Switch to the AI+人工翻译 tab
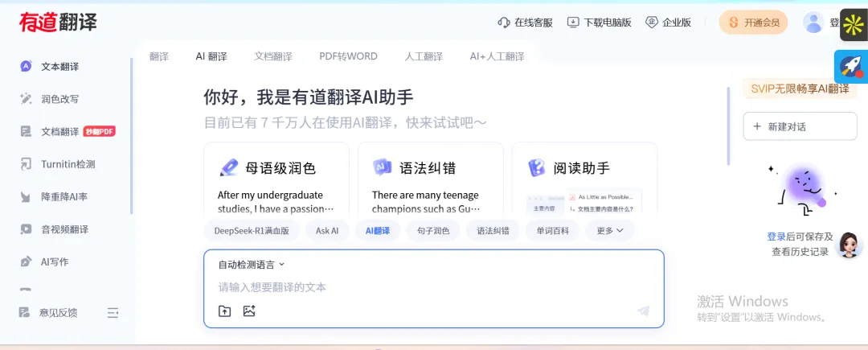This screenshot has height=350, width=868. click(x=497, y=56)
